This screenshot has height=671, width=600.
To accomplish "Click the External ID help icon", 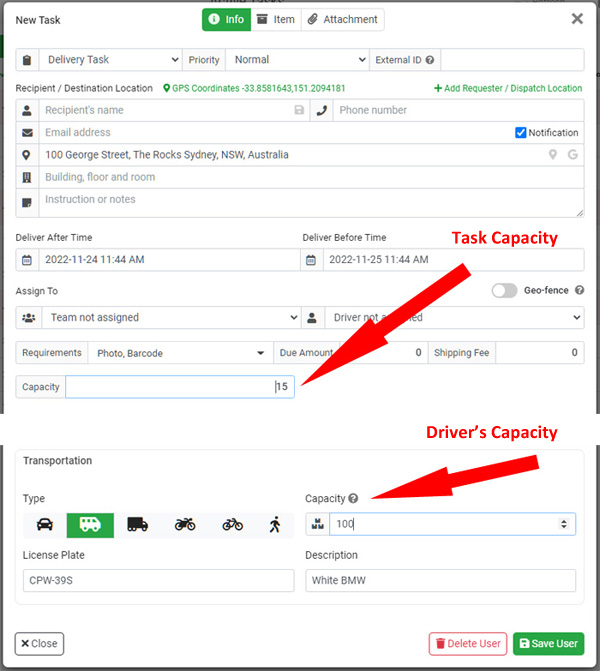I will (430, 60).
